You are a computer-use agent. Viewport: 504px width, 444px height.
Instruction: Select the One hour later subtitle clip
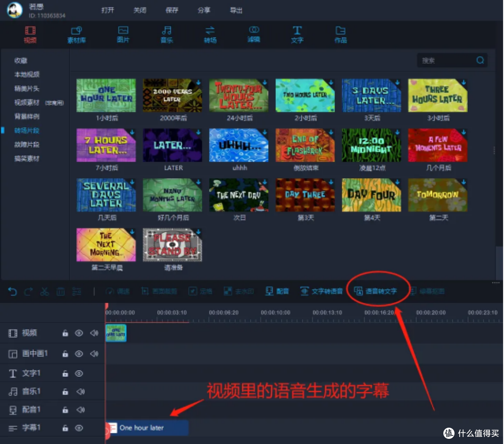point(147,428)
